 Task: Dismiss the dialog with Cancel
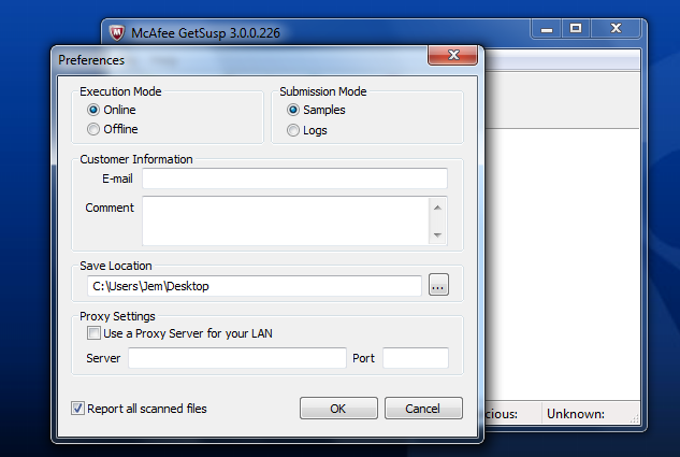(423, 408)
